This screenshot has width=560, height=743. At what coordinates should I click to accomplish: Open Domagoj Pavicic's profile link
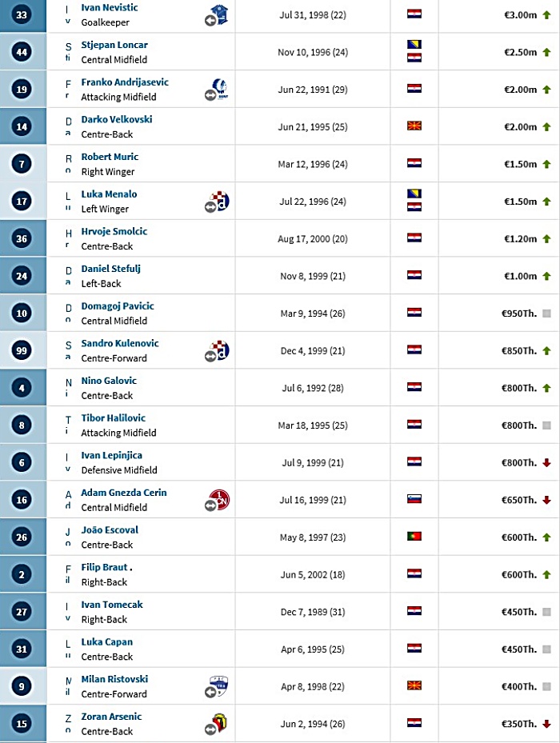coord(118,306)
